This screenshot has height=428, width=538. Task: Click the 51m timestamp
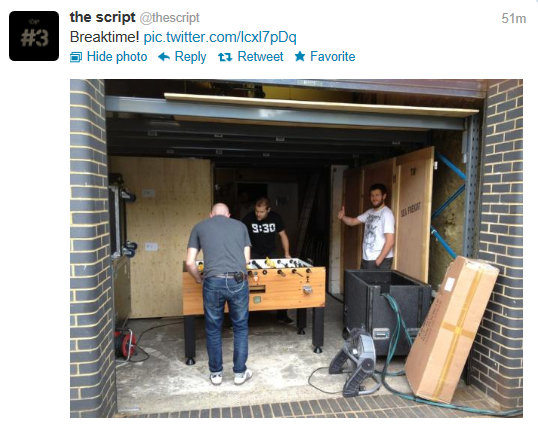pyautogui.click(x=514, y=19)
